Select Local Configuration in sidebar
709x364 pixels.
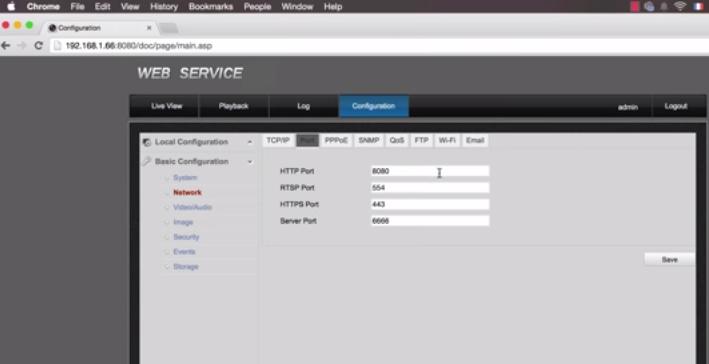point(191,142)
